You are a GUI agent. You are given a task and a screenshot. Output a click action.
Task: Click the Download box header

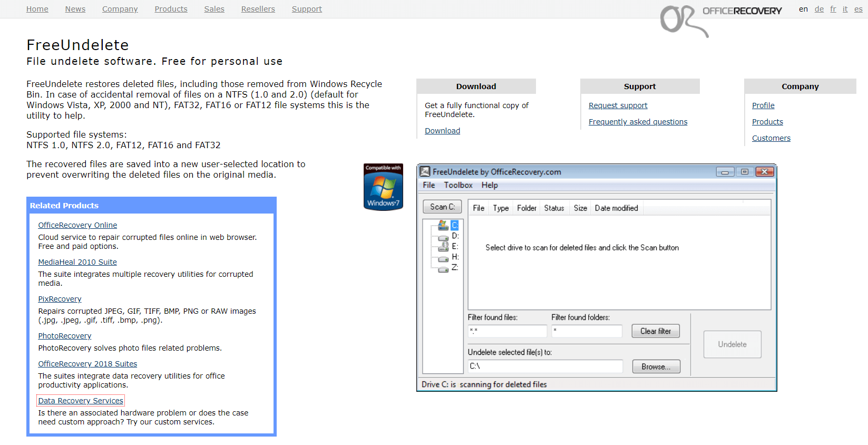pyautogui.click(x=476, y=86)
